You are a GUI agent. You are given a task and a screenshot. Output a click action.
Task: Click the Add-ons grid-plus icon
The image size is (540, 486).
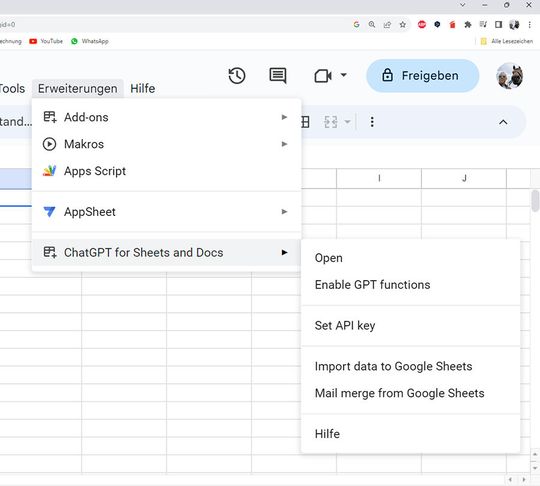click(x=50, y=117)
